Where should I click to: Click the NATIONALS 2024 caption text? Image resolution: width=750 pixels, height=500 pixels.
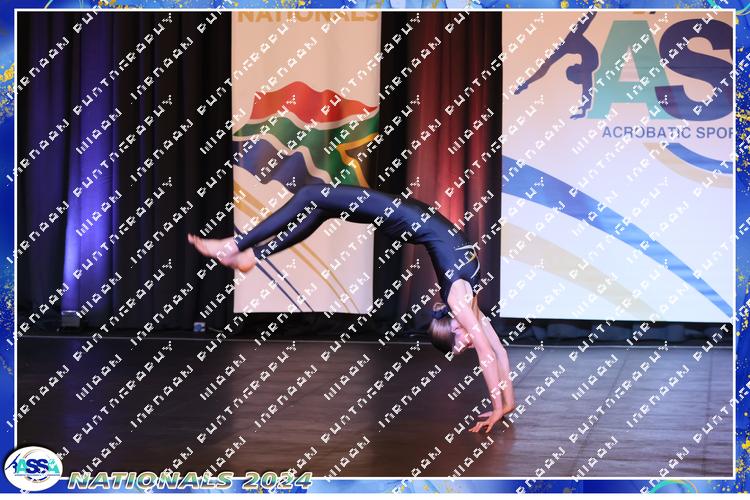(190, 480)
